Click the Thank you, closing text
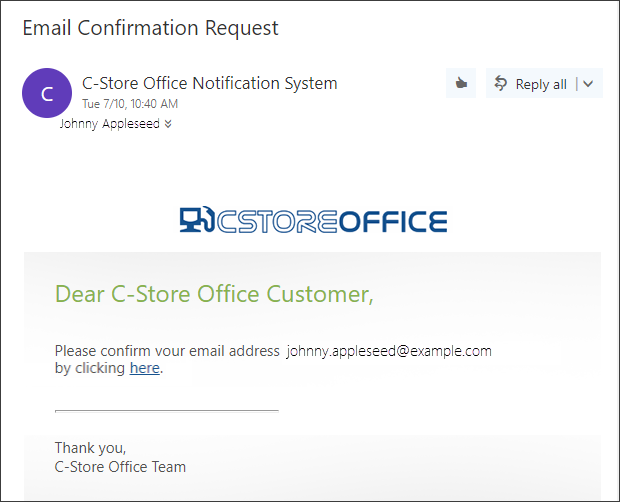 (x=91, y=448)
